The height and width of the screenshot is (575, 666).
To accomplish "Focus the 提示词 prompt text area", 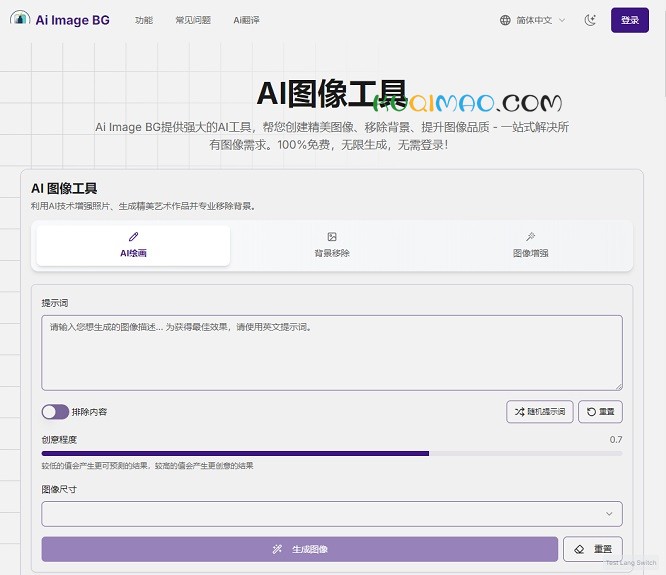I will pos(332,352).
